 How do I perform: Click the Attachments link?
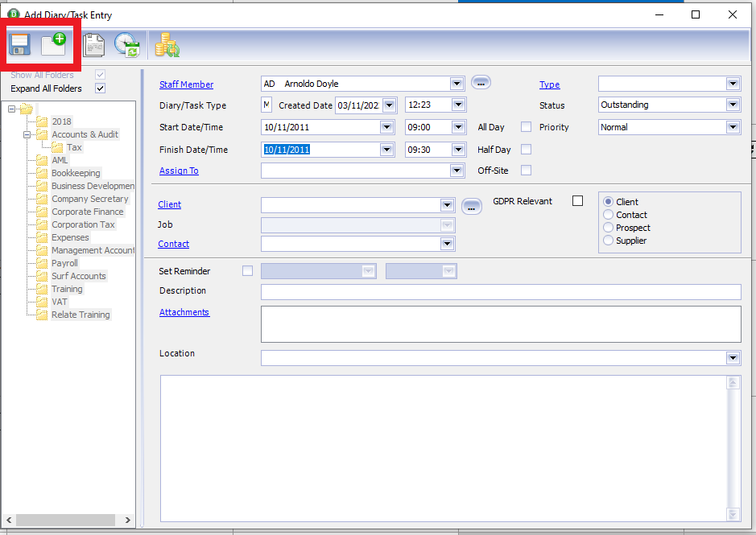(x=184, y=312)
